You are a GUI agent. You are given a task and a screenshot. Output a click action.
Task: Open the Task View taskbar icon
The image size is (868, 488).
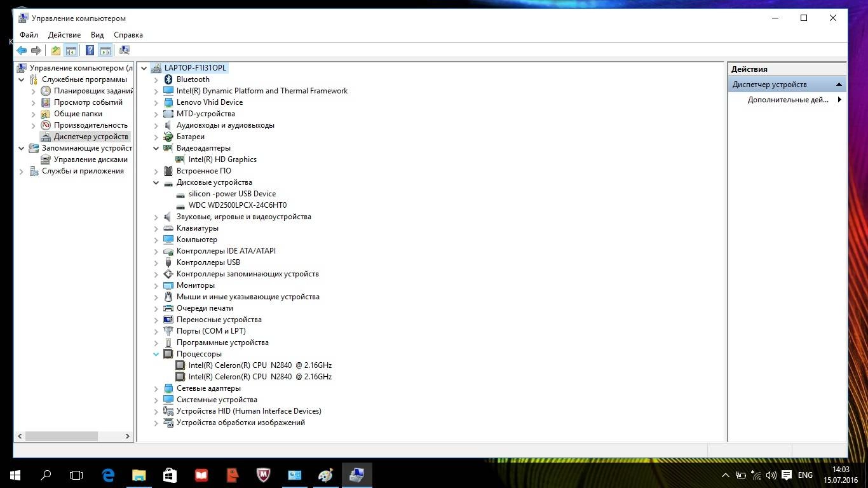pos(76,475)
